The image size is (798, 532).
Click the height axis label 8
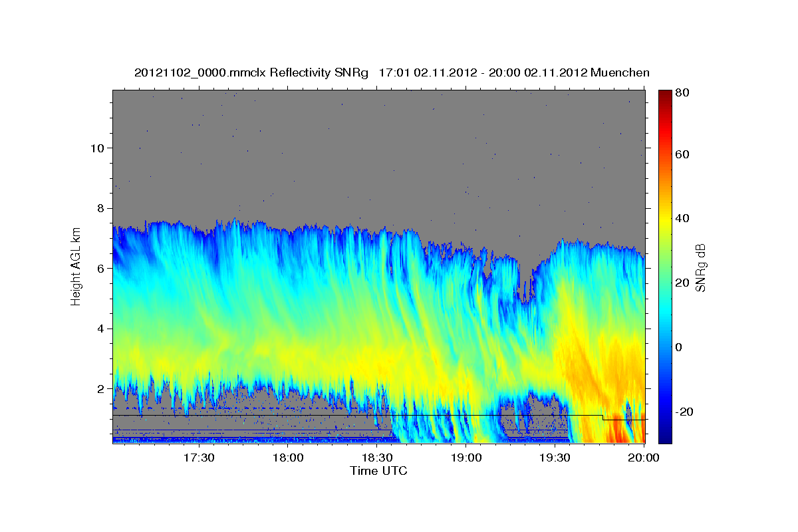(99, 208)
